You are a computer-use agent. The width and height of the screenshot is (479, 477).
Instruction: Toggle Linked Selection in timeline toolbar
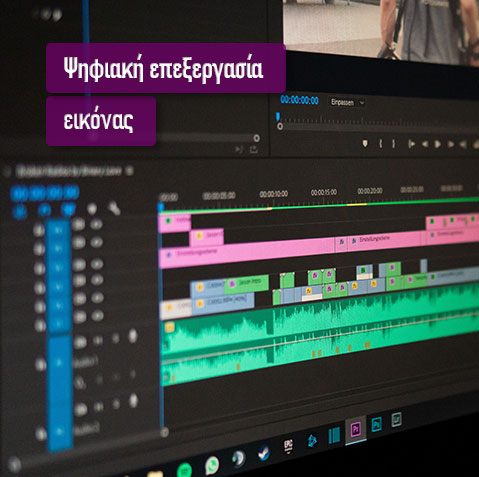tap(69, 209)
